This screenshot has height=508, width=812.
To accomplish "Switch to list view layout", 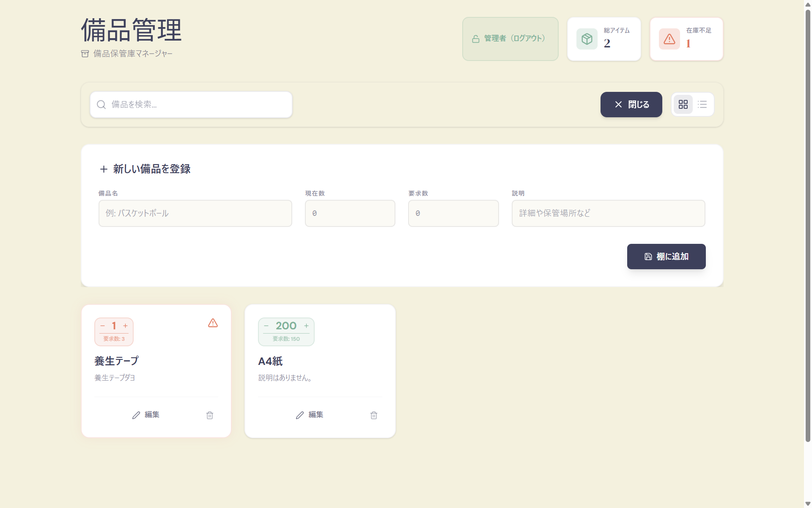I will click(x=702, y=105).
